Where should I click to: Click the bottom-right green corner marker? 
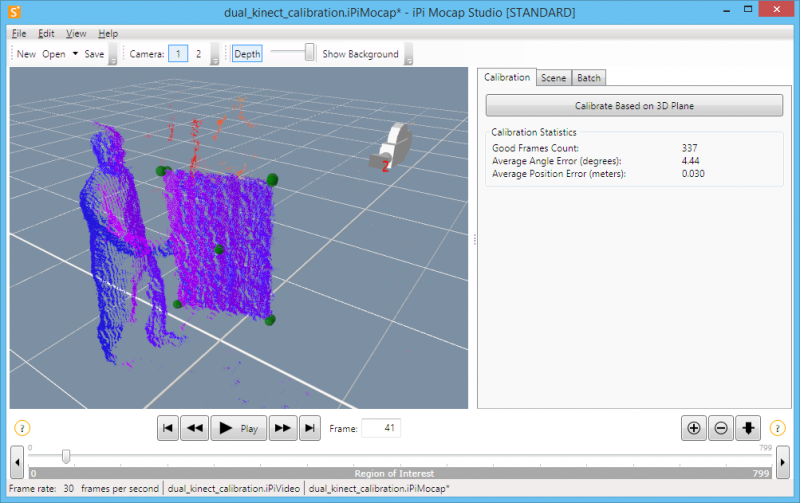point(270,320)
